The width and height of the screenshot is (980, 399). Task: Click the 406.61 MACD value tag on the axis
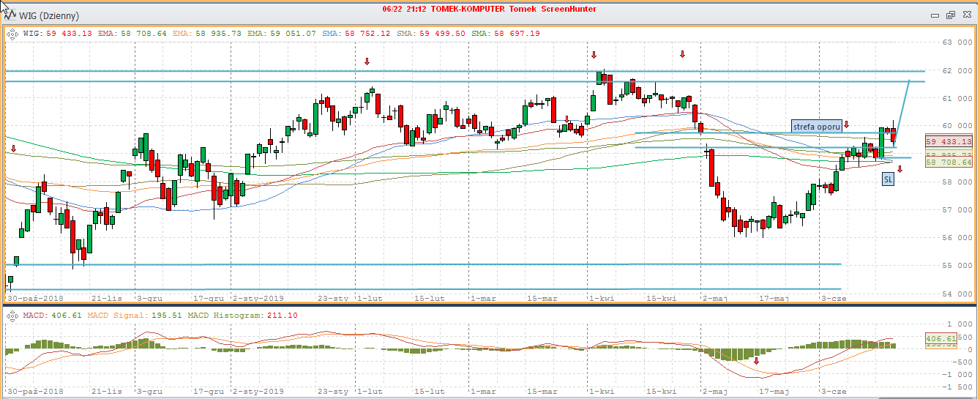tap(940, 339)
